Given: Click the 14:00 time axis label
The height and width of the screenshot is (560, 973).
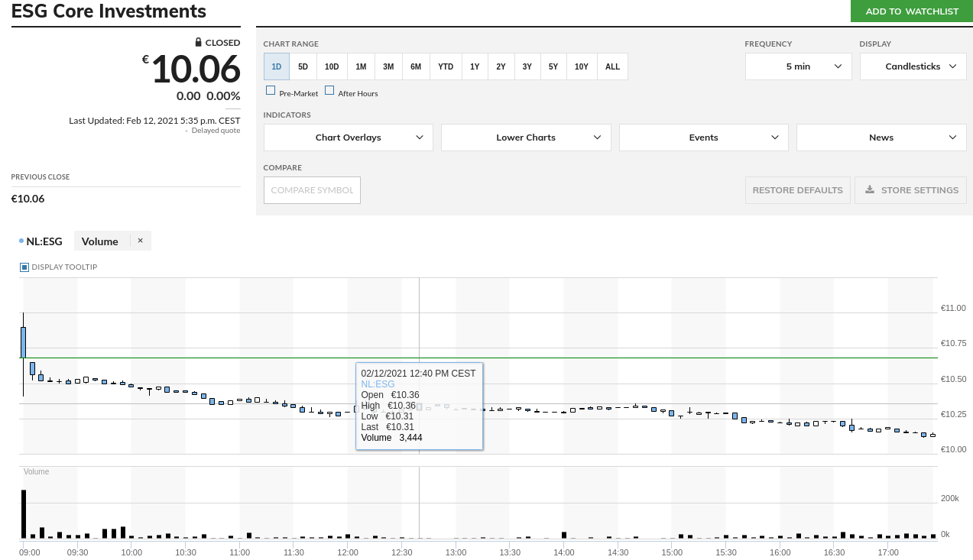Looking at the screenshot, I should pos(564,552).
